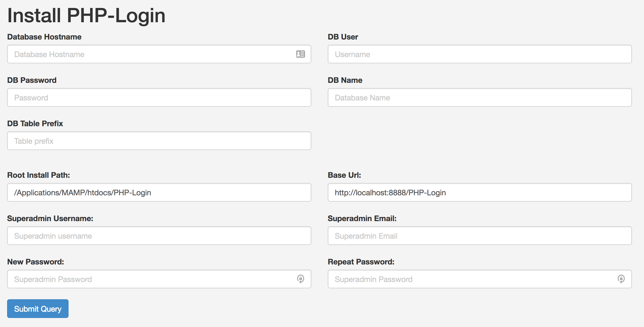
Task: Click the Database Name input field
Action: (x=480, y=97)
